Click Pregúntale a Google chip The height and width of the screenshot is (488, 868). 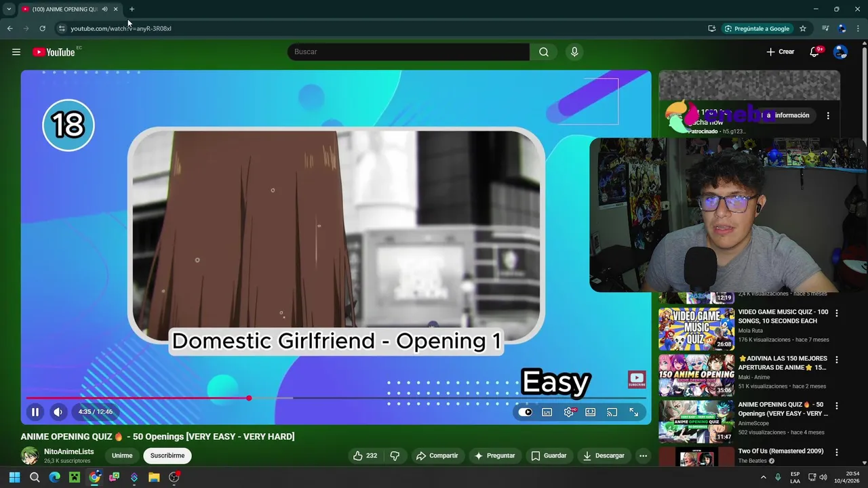point(757,28)
